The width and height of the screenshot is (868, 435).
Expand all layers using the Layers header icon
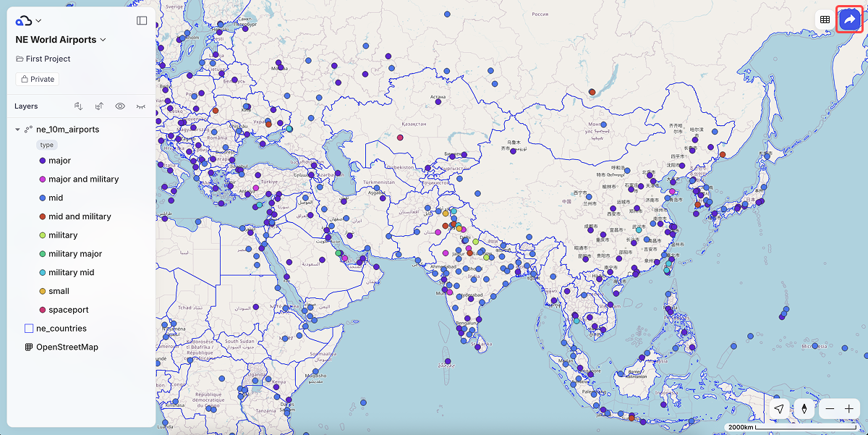79,106
